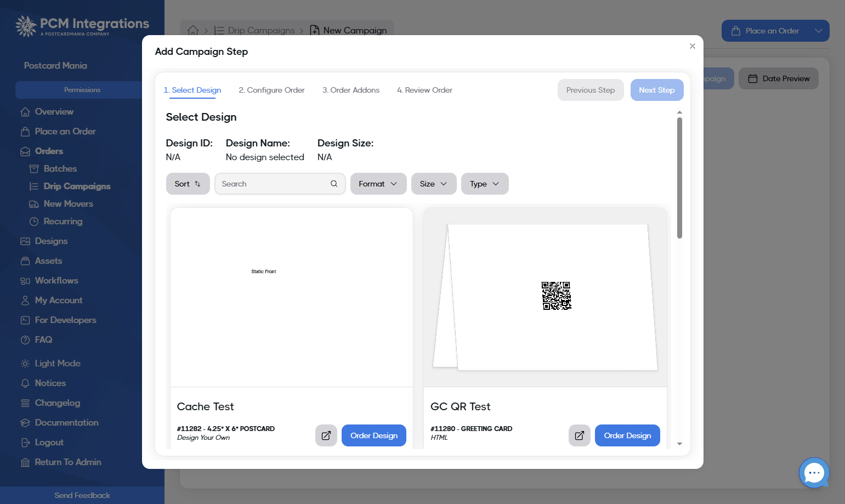Open Recurring clock icon
845x504 pixels.
(x=34, y=221)
